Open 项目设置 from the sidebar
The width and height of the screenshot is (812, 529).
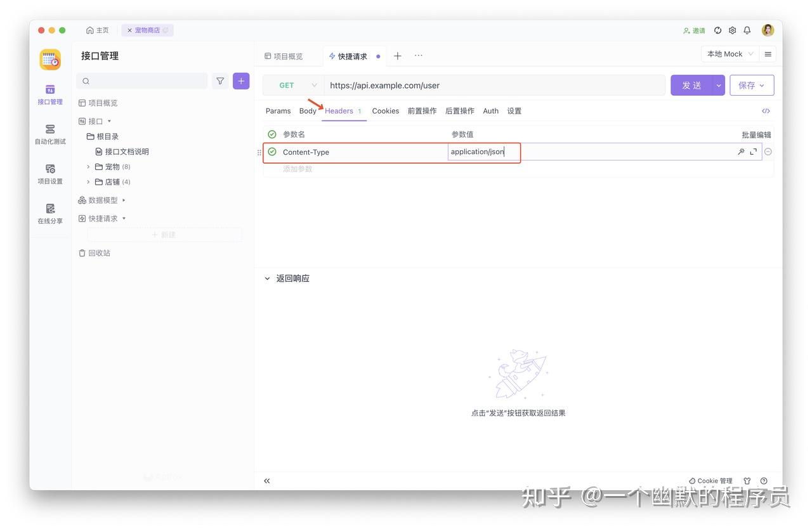point(49,175)
